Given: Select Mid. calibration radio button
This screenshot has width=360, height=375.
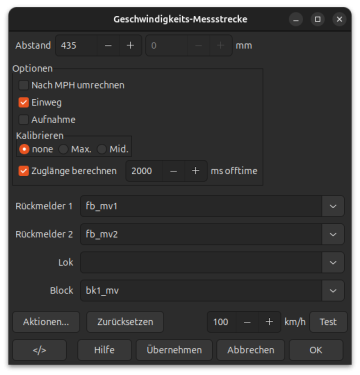Looking at the screenshot, I should click(x=102, y=149).
